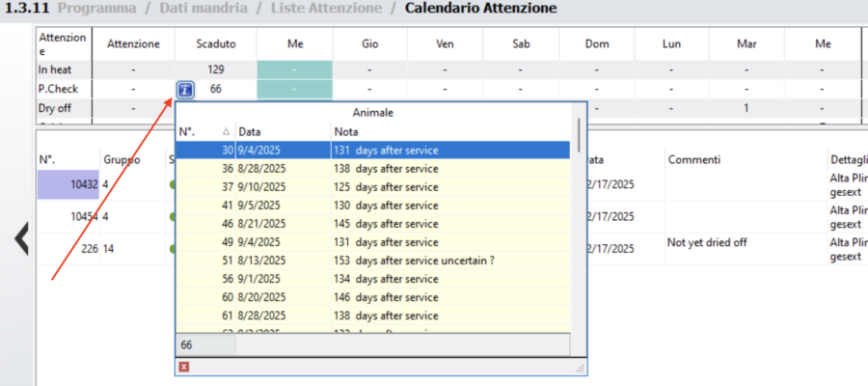Collapse the side panel with left chevron
868x386 pixels.
pyautogui.click(x=21, y=238)
